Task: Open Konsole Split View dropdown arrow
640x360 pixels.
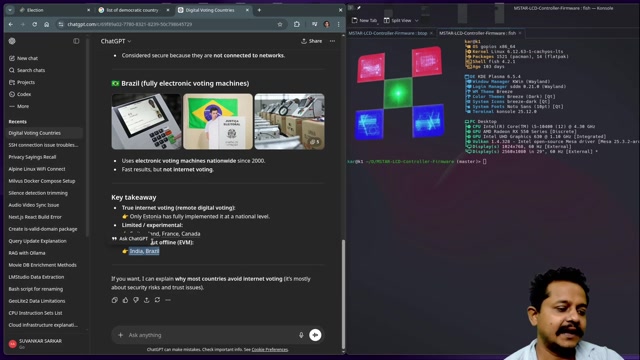Action: [417, 20]
